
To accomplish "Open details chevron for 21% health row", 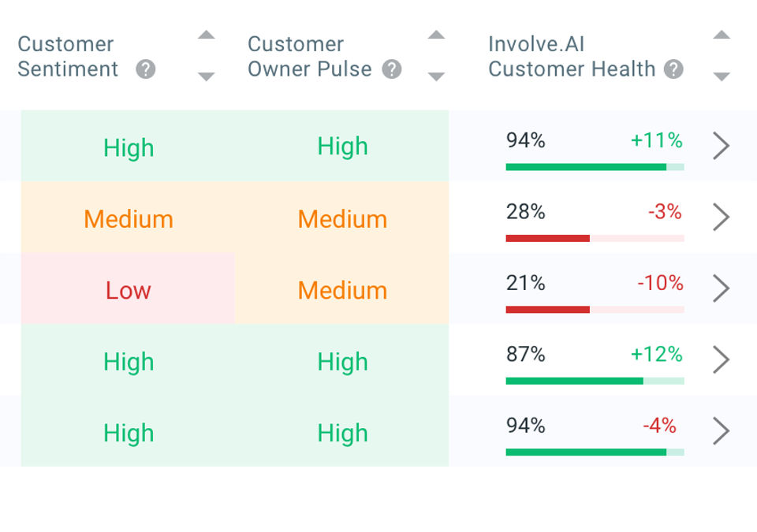I will tap(721, 288).
